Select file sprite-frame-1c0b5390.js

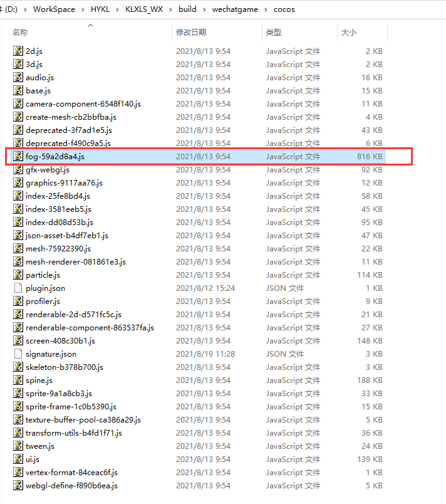(71, 407)
